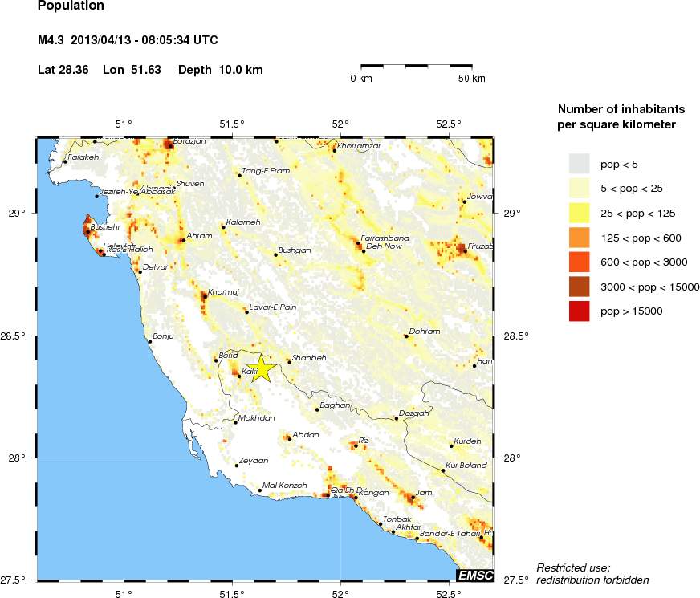Click the 'Restricted use' notice text
The image size is (700, 598).
[x=573, y=567]
